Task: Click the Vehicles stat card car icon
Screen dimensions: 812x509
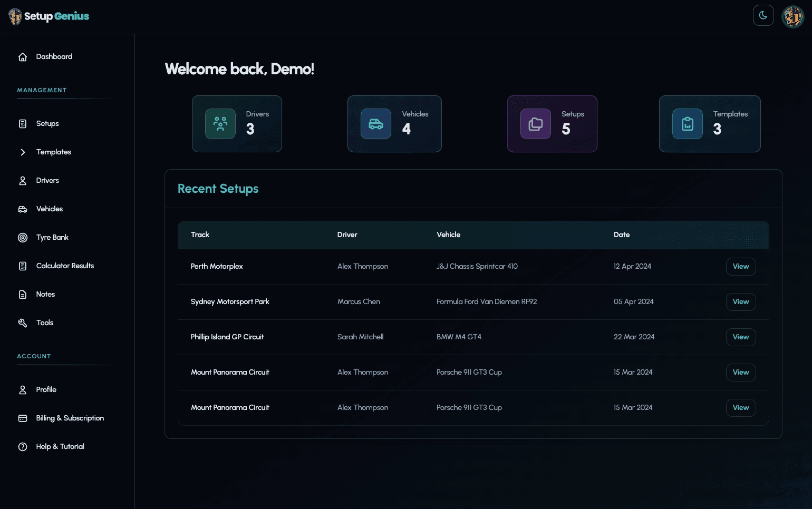Action: pos(376,124)
